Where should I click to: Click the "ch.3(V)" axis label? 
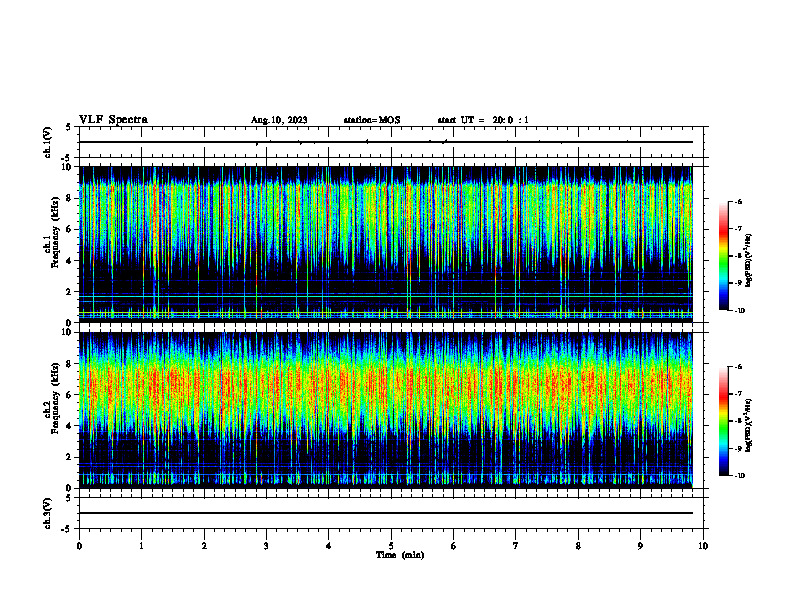[x=47, y=514]
